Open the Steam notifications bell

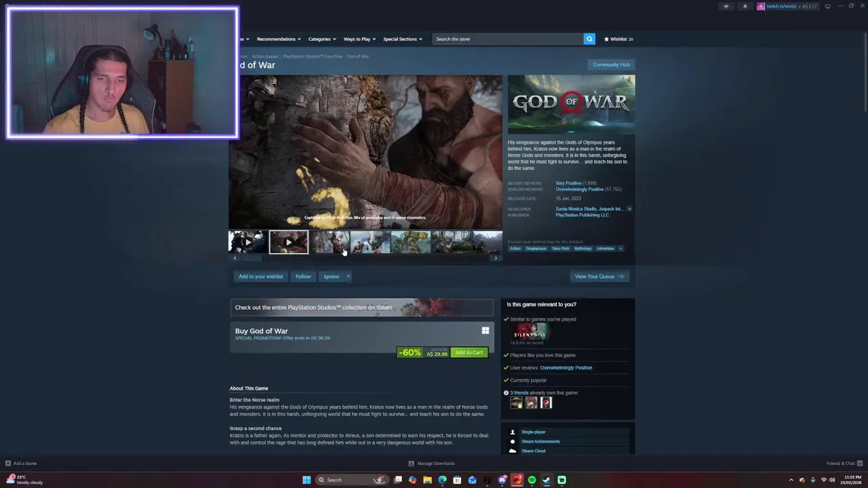(745, 6)
